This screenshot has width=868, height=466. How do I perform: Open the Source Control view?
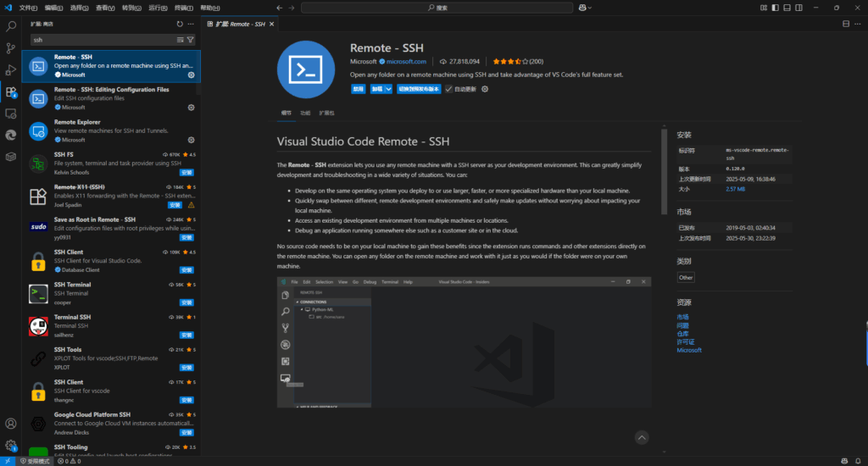click(x=10, y=48)
